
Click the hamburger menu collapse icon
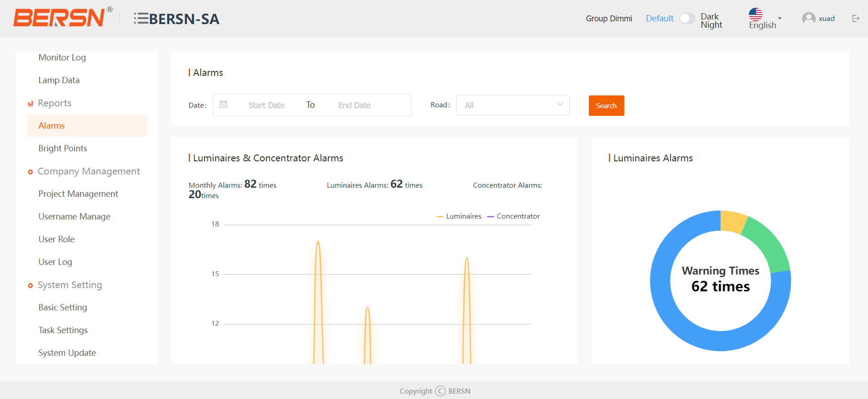[x=141, y=19]
